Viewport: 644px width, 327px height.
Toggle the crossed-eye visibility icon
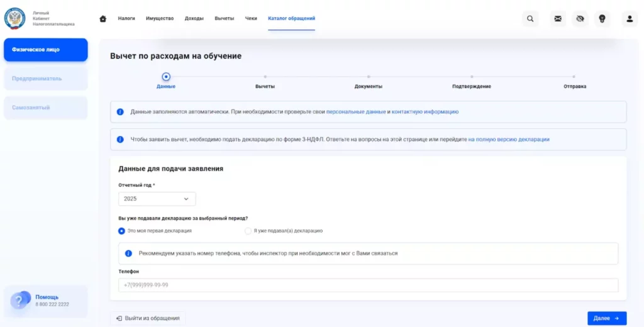[x=579, y=19]
